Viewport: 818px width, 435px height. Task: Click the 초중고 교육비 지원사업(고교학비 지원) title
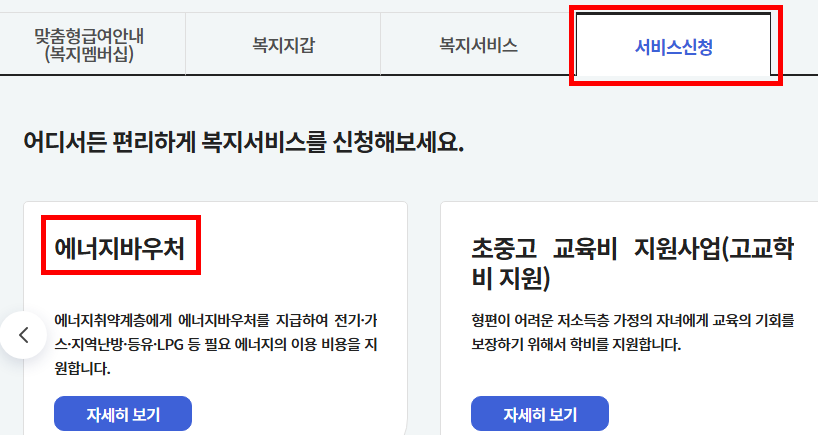click(633, 263)
